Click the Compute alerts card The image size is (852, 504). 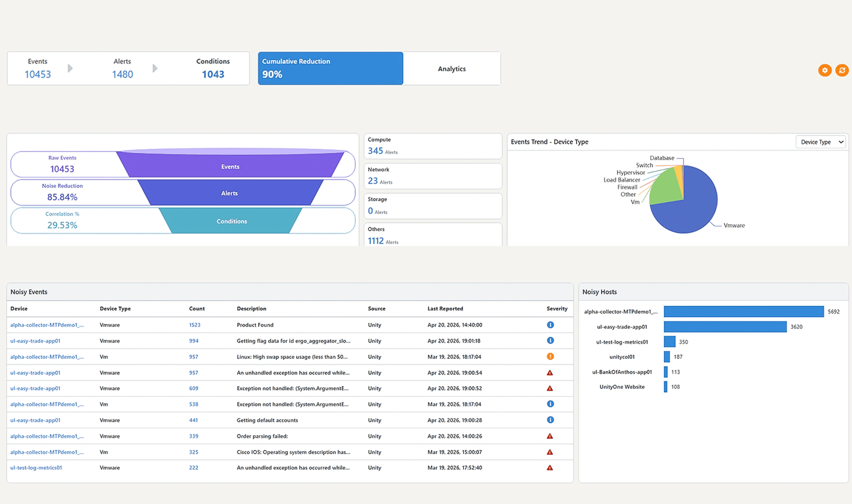432,146
